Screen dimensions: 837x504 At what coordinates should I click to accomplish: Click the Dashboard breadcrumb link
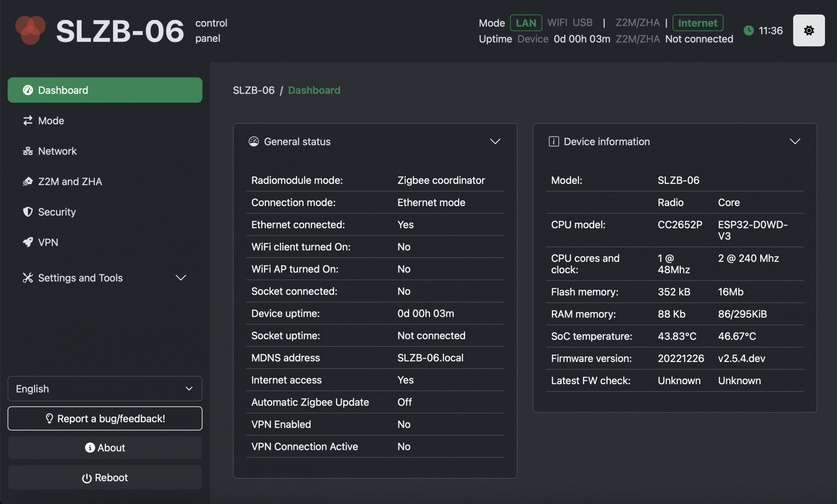point(314,90)
